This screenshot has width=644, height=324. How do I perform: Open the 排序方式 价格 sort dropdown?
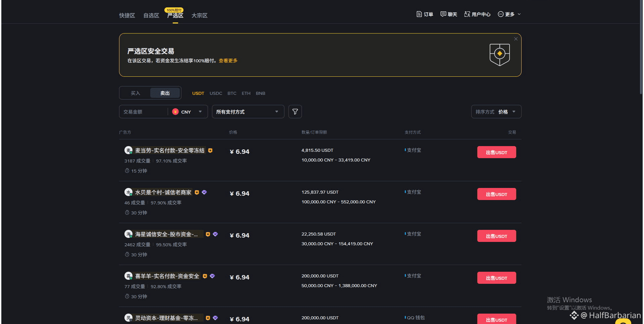click(496, 112)
